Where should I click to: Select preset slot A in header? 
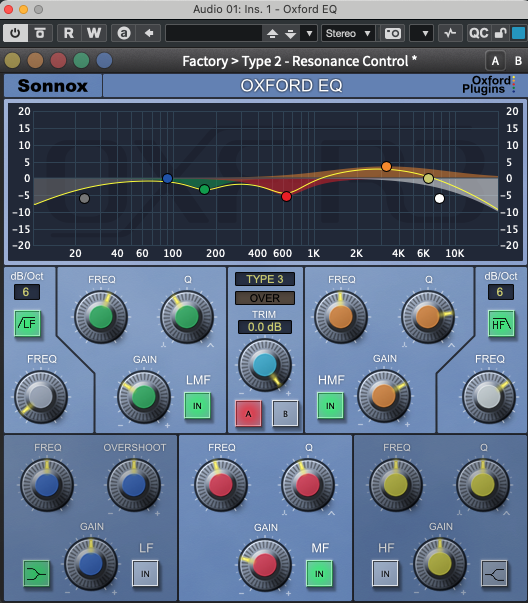pos(495,61)
